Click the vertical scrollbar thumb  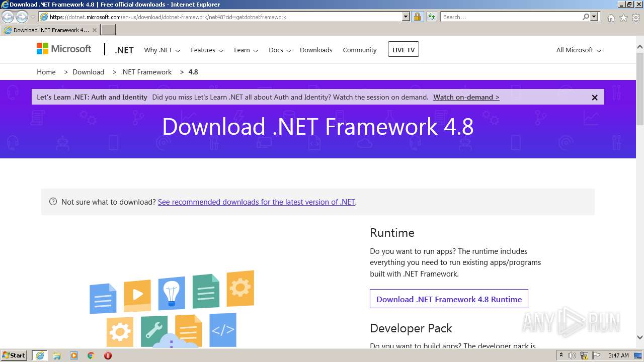tap(640, 89)
